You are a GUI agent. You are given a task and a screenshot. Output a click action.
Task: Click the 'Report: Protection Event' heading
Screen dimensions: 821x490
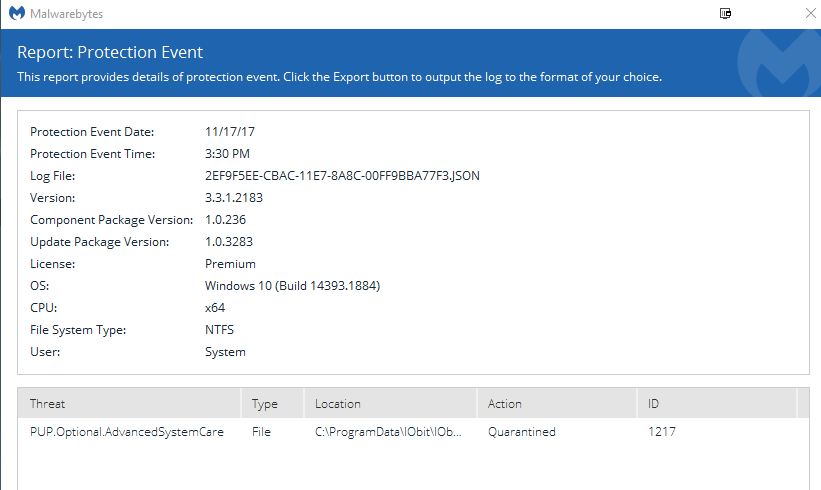point(110,52)
